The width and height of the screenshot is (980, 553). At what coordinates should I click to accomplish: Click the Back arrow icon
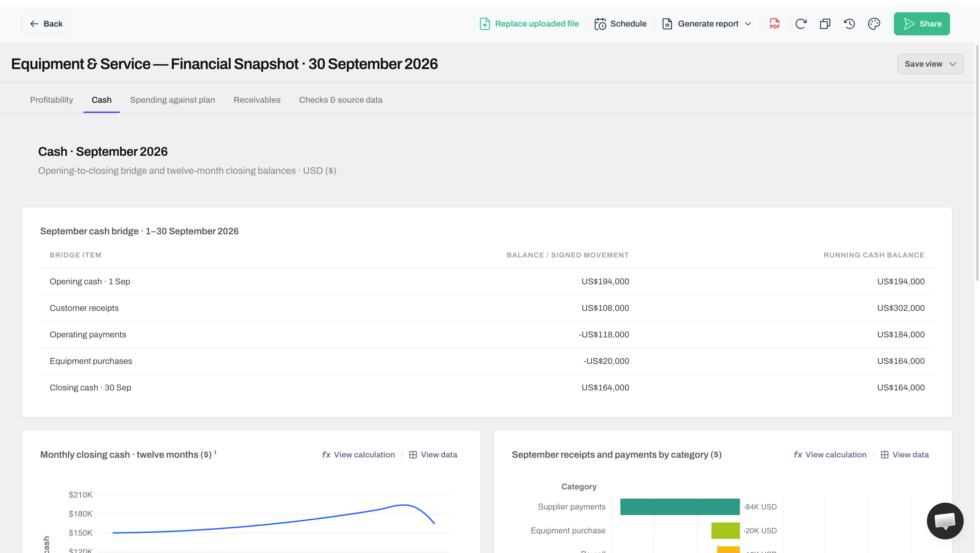click(34, 23)
